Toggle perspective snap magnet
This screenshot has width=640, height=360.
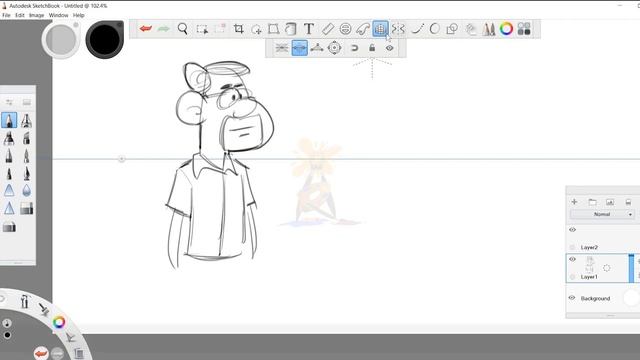click(354, 48)
